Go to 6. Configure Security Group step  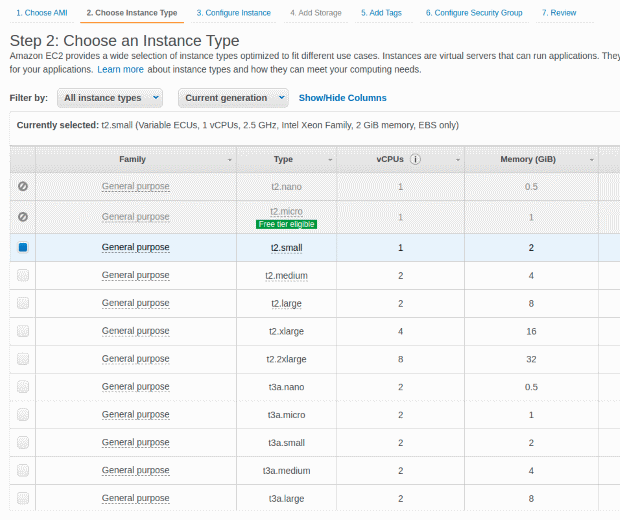(474, 13)
